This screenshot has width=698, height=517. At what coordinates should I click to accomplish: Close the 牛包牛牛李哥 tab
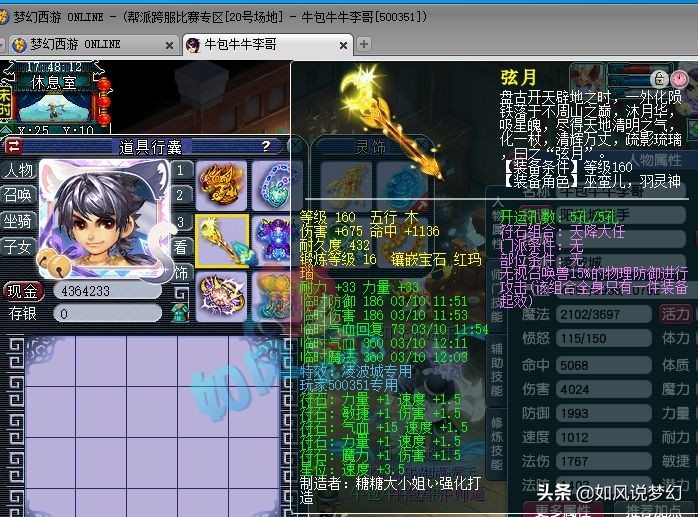tap(343, 45)
